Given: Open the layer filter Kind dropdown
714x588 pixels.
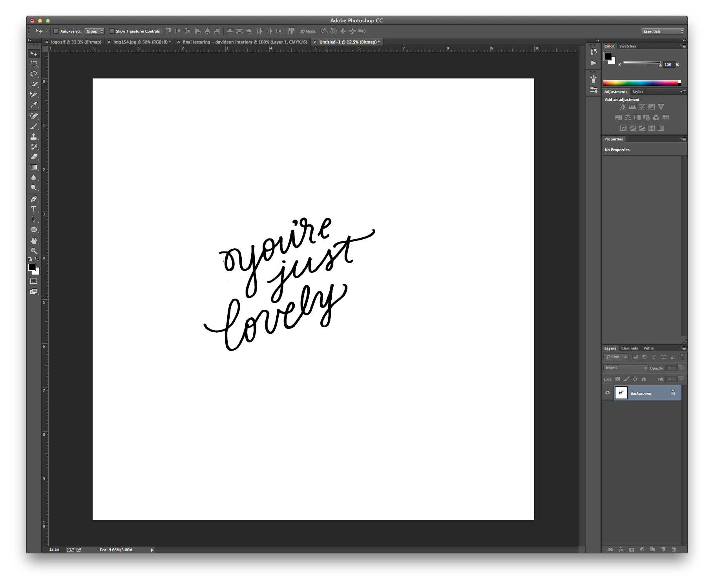Looking at the screenshot, I should [615, 357].
